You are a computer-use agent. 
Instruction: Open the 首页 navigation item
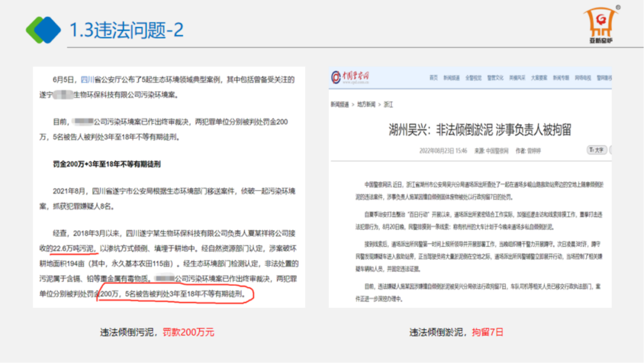(434, 78)
